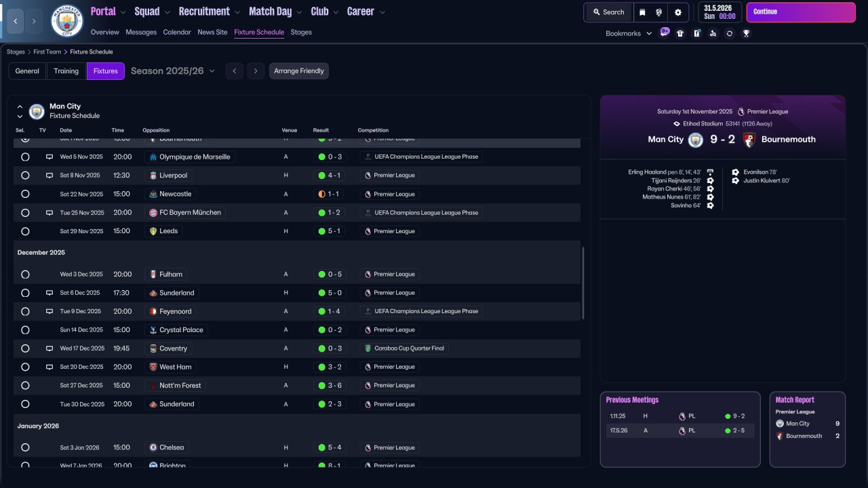Click the tactics board icon in bookmarks bar
The image size is (868, 488).
[x=696, y=33]
